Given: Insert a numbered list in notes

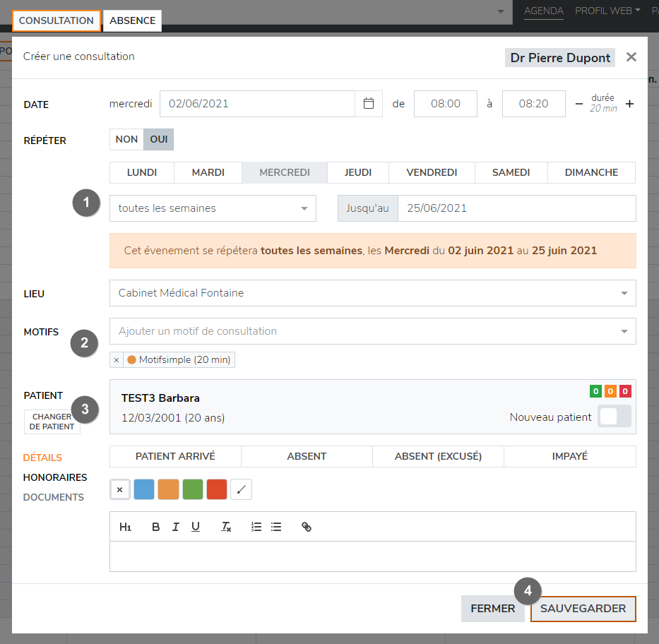Looking at the screenshot, I should pos(256,527).
